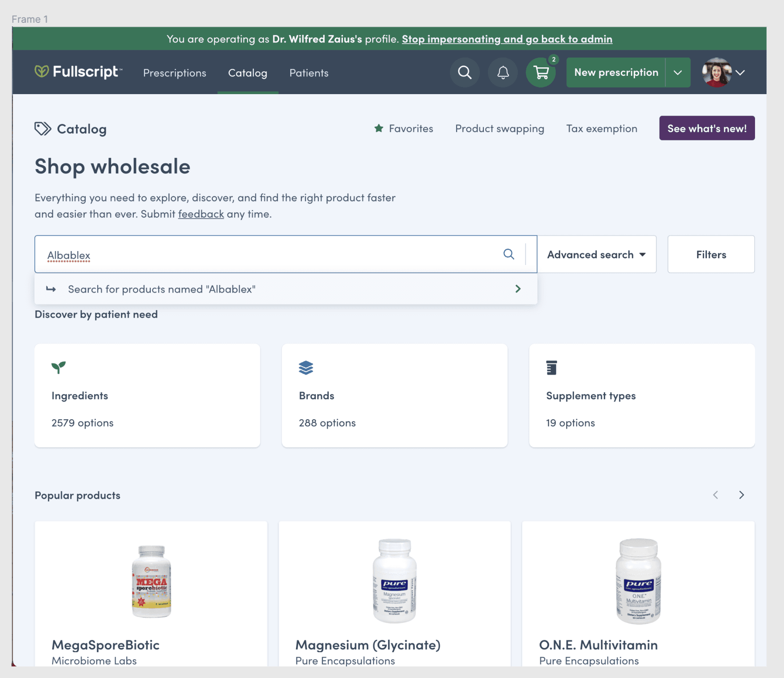
Task: Select the Catalog tab
Action: point(248,73)
